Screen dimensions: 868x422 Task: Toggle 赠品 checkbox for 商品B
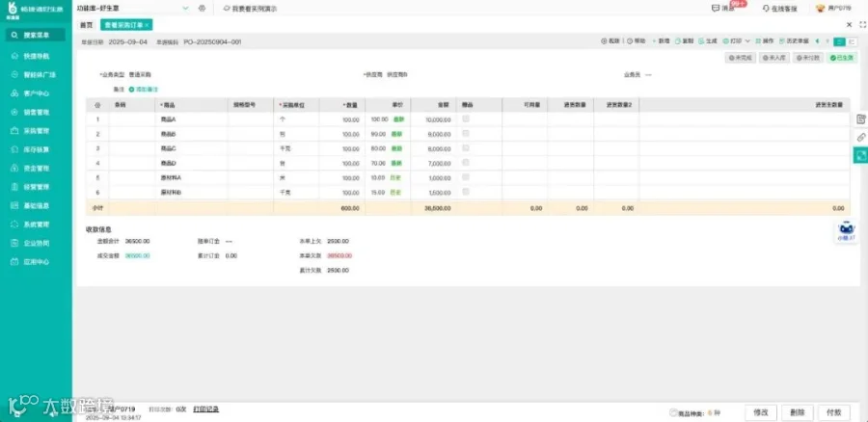pyautogui.click(x=466, y=133)
